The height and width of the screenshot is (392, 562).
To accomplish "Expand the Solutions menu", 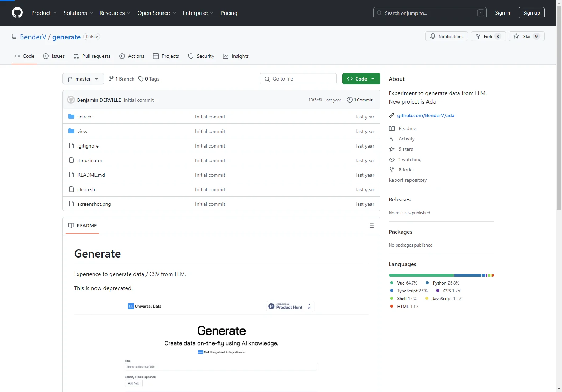I will coord(78,13).
